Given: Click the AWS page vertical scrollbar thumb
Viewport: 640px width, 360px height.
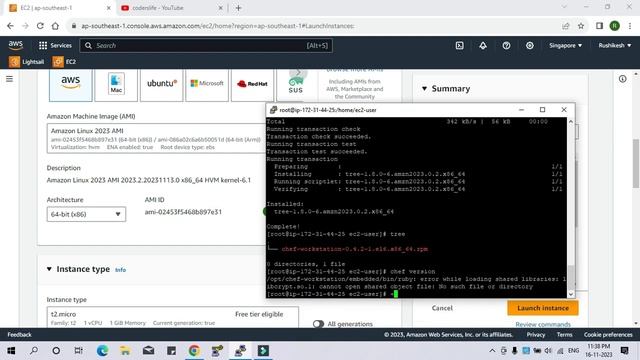Looking at the screenshot, I should 636,163.
